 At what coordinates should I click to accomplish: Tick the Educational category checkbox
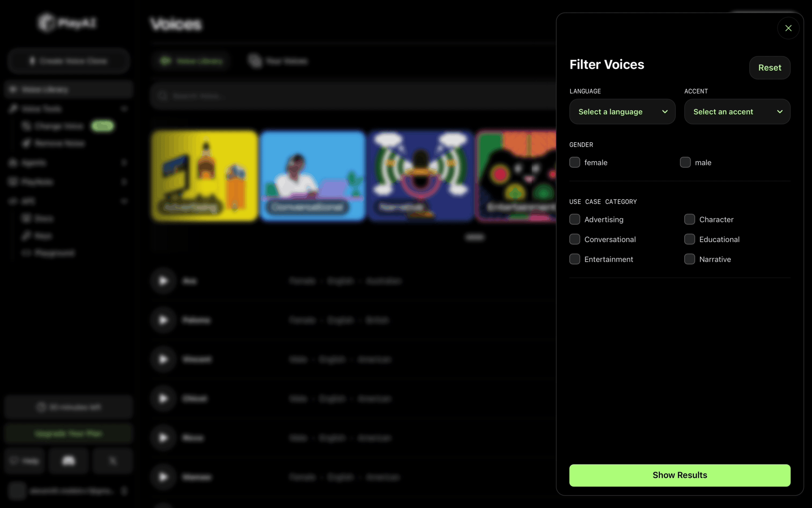pyautogui.click(x=689, y=239)
